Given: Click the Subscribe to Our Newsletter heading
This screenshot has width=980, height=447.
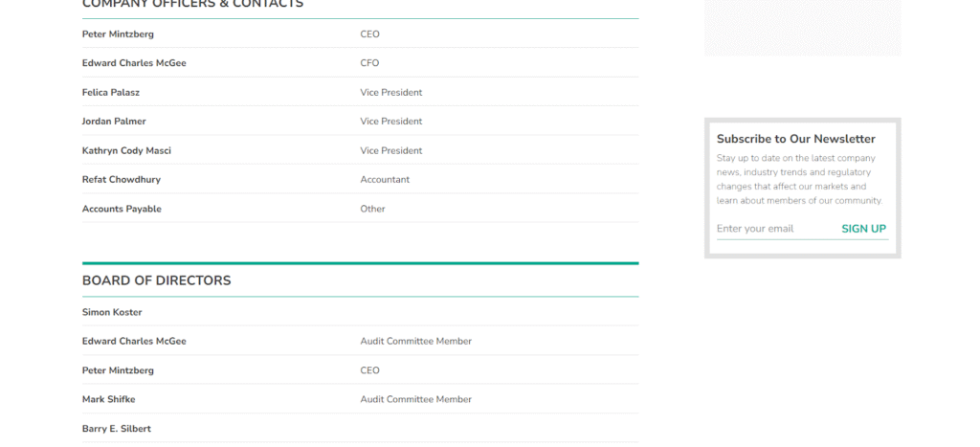Looking at the screenshot, I should 795,139.
